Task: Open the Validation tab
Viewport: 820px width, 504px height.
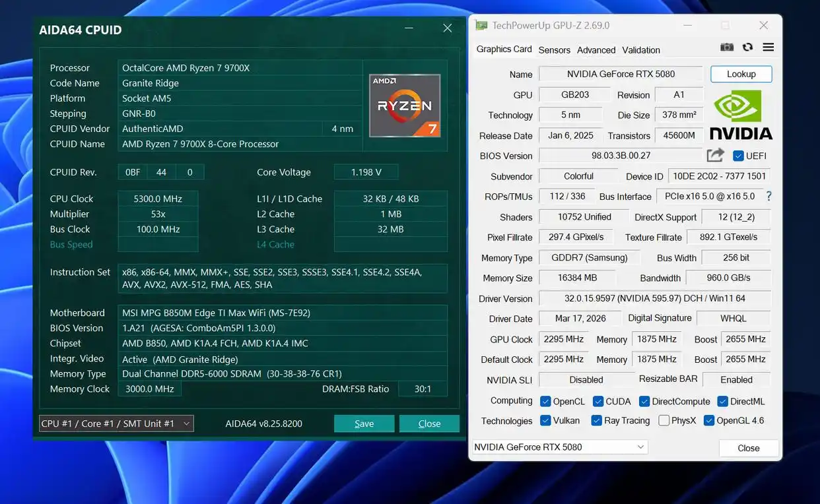Action: [640, 49]
